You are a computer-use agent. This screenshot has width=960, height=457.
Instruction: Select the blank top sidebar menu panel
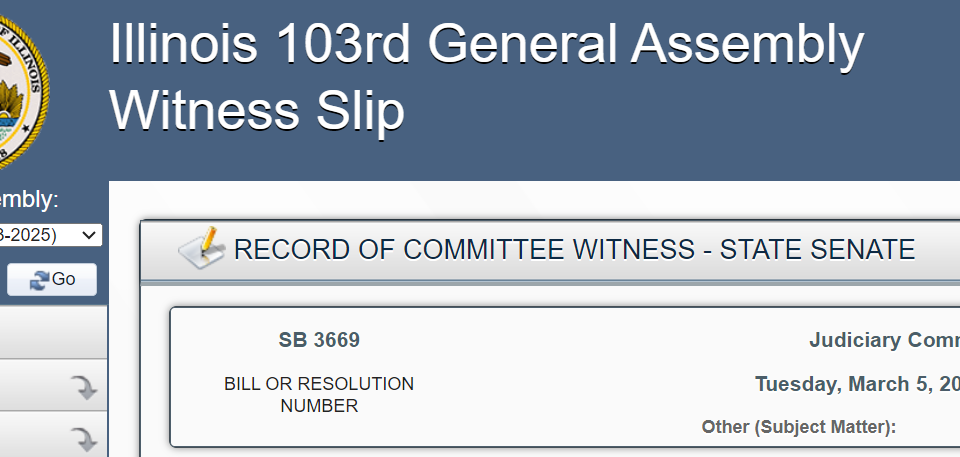pos(53,333)
